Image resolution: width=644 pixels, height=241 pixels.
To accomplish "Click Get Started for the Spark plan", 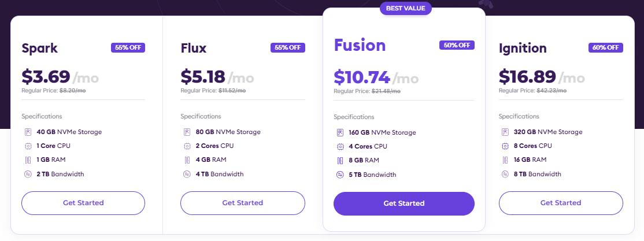I will [x=83, y=203].
